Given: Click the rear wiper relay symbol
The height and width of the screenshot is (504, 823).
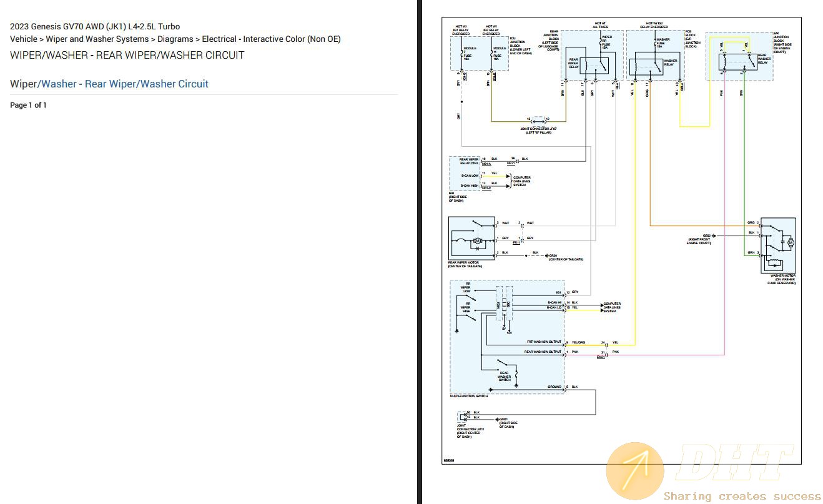Looking at the screenshot, I should pos(593,65).
